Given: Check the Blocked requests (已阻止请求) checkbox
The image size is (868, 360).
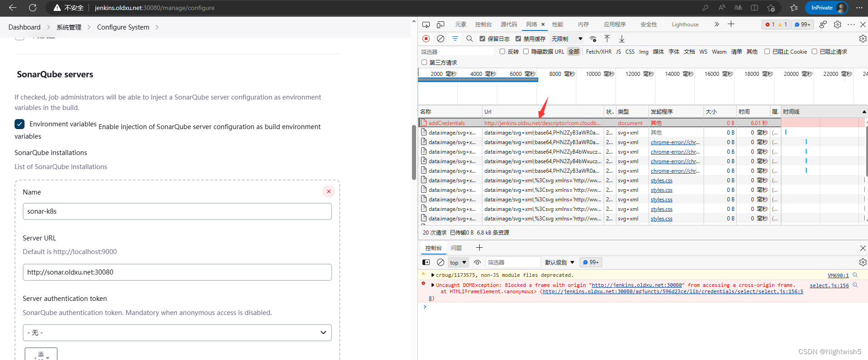Looking at the screenshot, I should tap(814, 51).
